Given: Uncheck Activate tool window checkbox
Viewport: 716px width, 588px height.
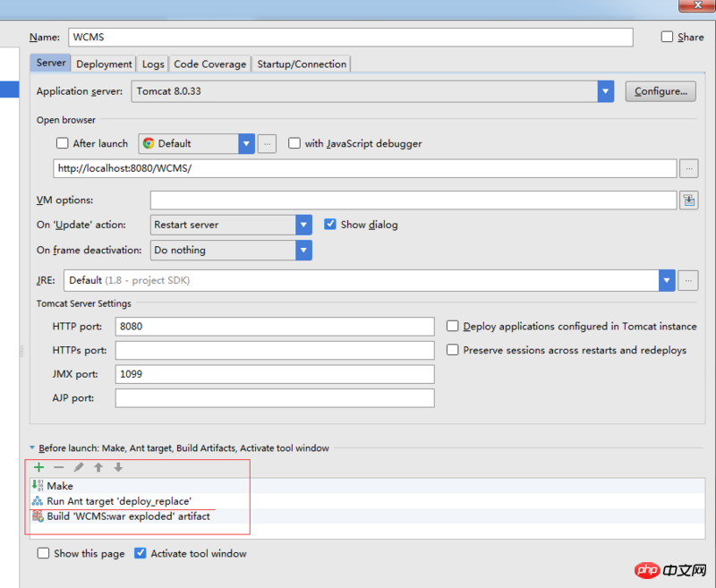Looking at the screenshot, I should click(x=141, y=553).
